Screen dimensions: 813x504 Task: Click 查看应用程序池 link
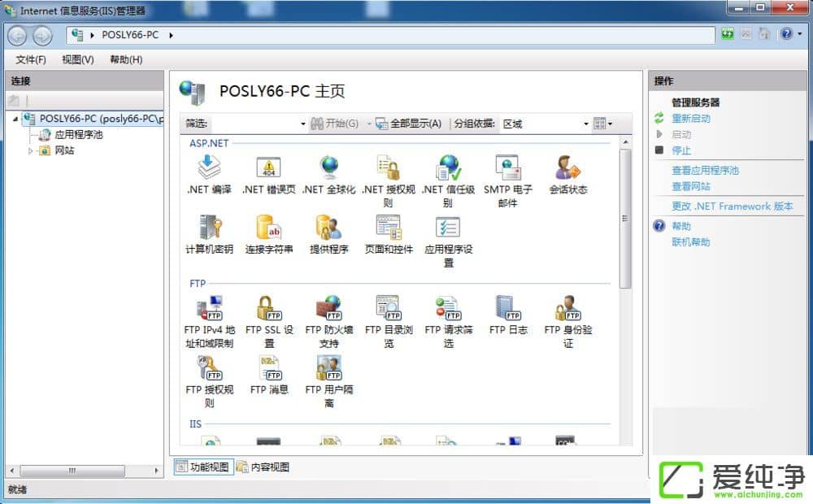pos(705,170)
